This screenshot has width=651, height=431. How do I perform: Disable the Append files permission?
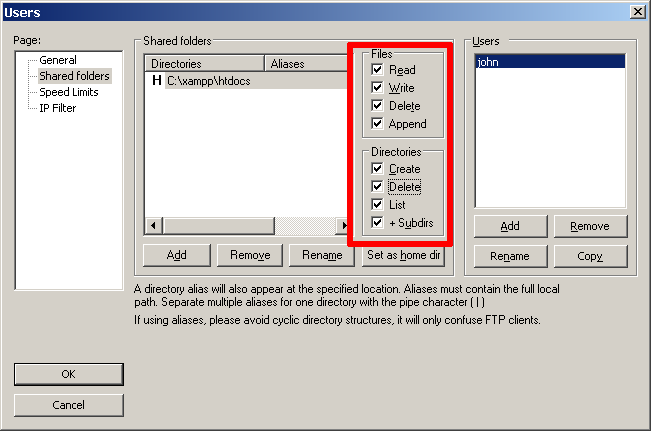pos(377,124)
